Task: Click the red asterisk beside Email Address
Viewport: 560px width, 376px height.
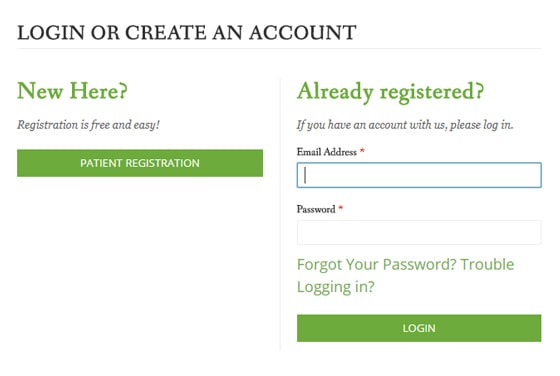Action: point(362,151)
